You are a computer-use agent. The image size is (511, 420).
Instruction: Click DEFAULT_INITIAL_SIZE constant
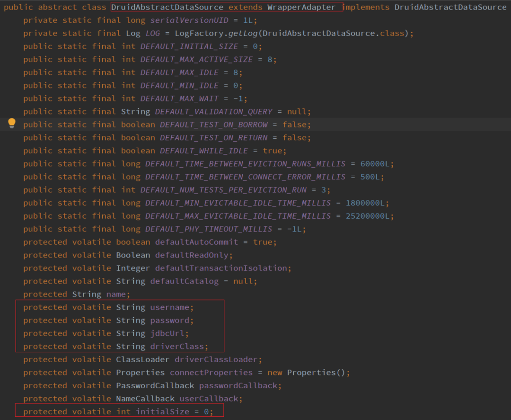[x=189, y=46]
